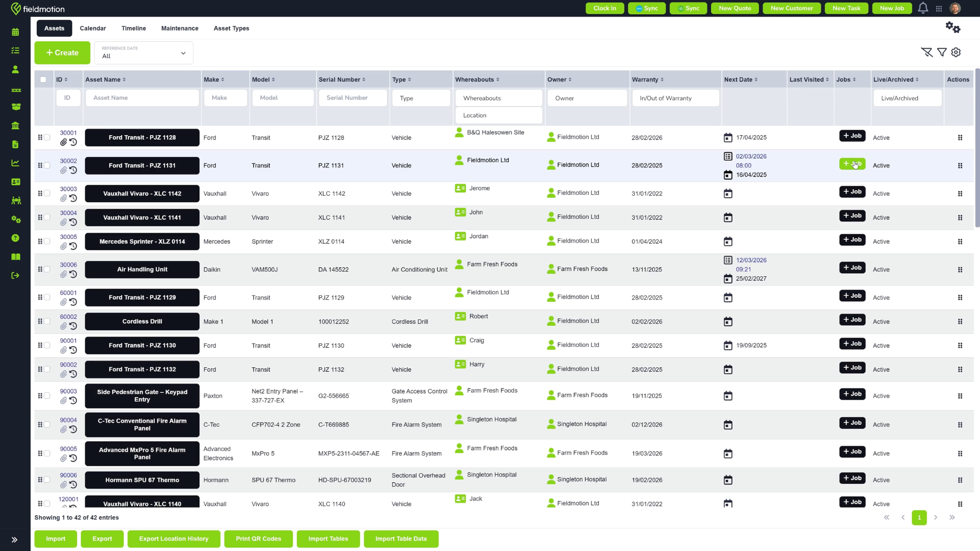The height and width of the screenshot is (551, 980).
Task: Select checkbox for asset 30004
Action: 47,217
